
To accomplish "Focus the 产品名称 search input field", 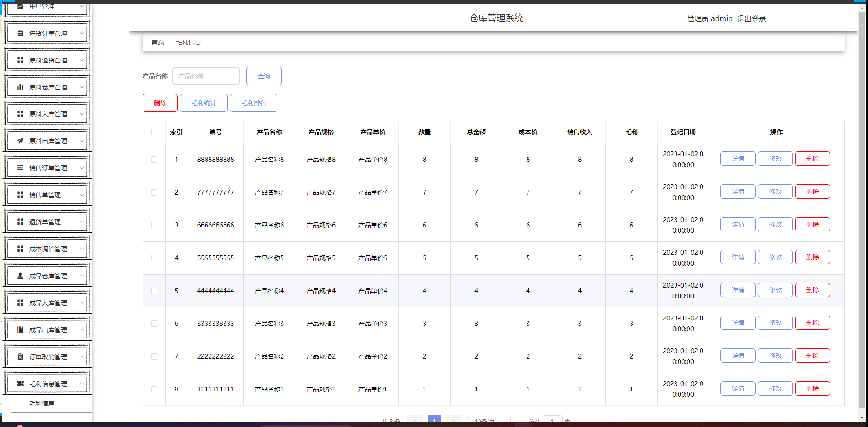I will [206, 76].
